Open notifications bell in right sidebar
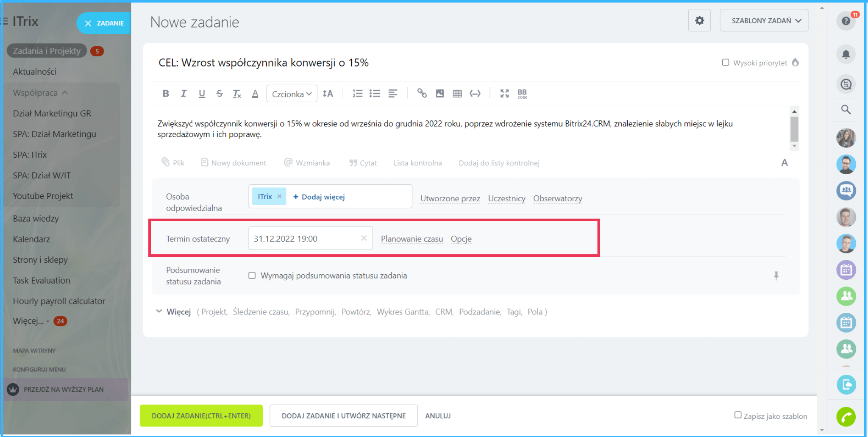 click(846, 54)
